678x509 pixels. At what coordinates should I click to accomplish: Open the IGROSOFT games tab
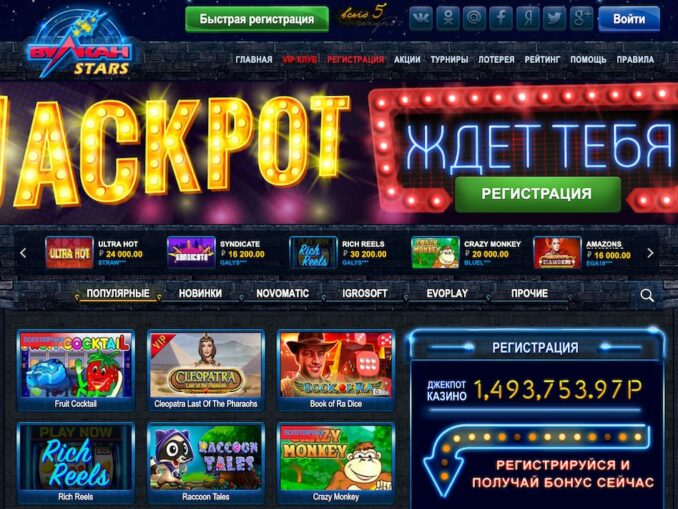(365, 293)
